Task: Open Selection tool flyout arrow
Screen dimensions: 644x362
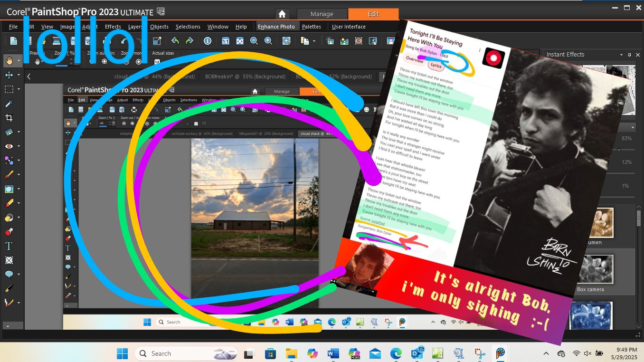Action: pos(19,89)
